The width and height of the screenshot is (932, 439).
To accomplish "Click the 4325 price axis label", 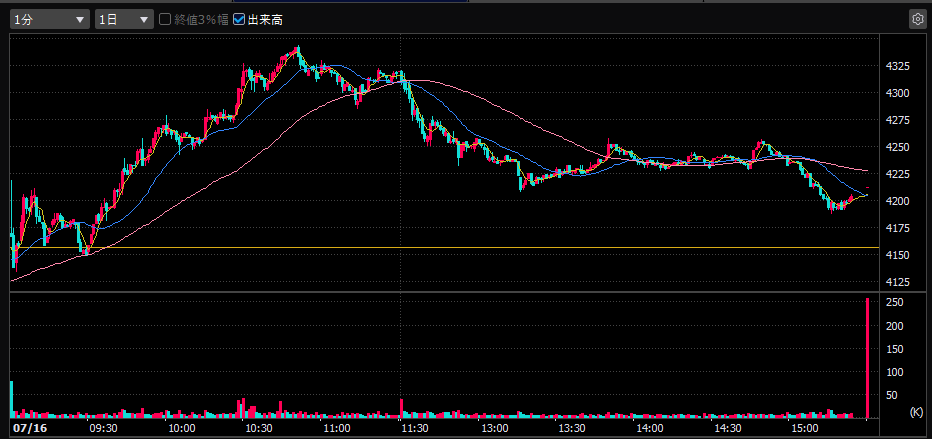I will (897, 66).
